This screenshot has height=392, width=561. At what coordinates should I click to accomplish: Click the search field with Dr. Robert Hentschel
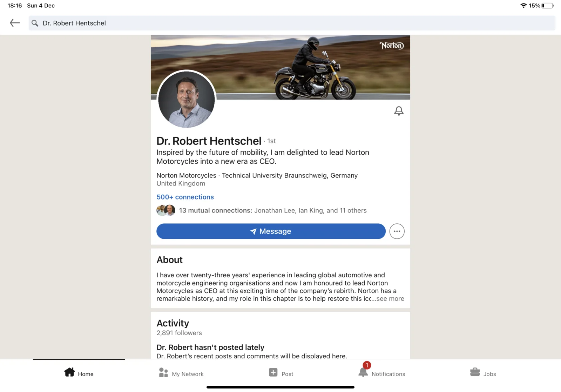click(291, 23)
